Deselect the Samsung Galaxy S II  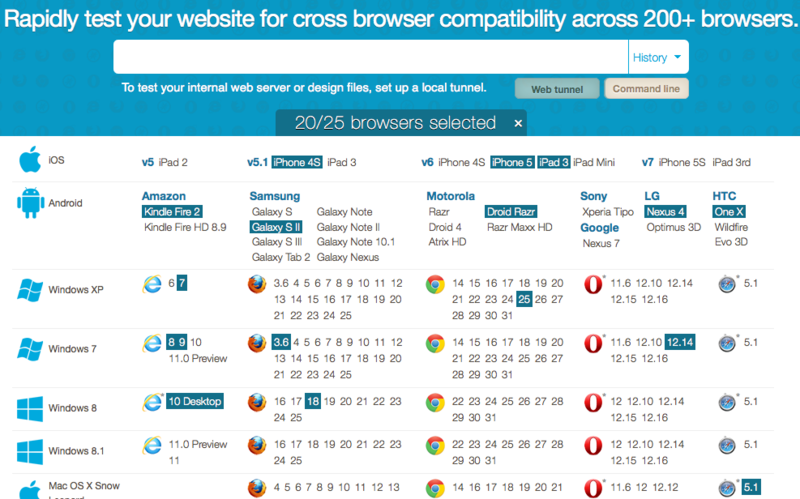276,227
